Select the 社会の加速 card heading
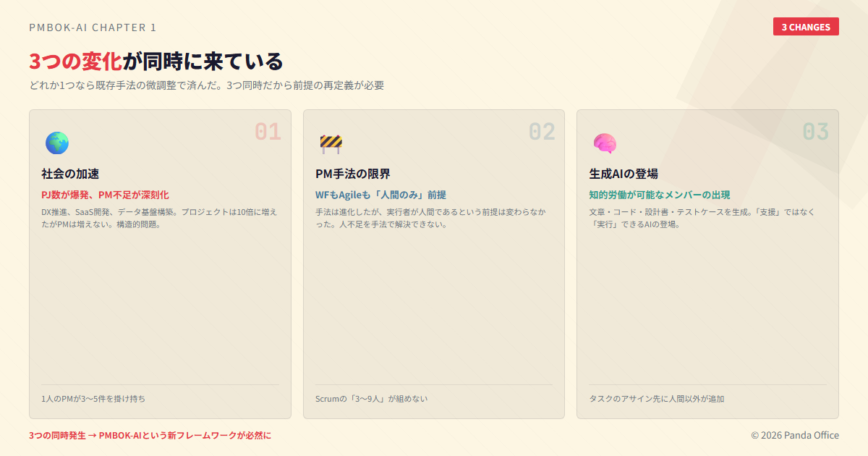 point(70,174)
